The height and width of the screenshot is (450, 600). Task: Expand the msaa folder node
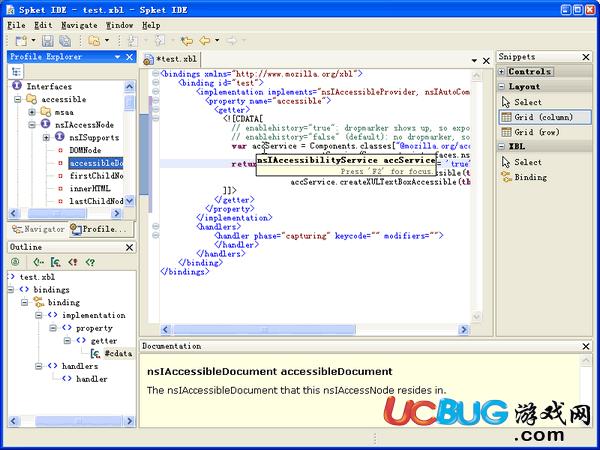coord(32,112)
